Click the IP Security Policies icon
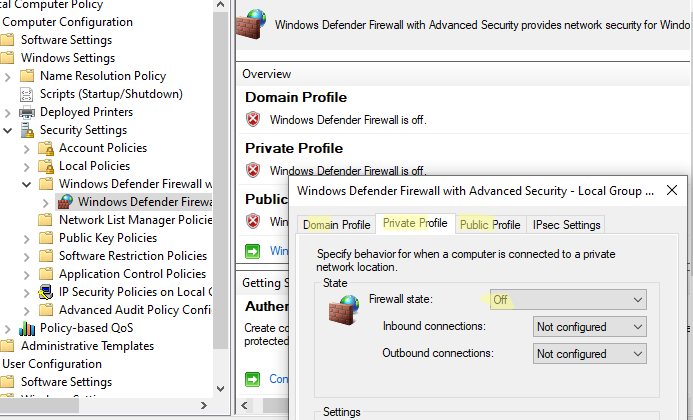The width and height of the screenshot is (693, 420). (46, 292)
